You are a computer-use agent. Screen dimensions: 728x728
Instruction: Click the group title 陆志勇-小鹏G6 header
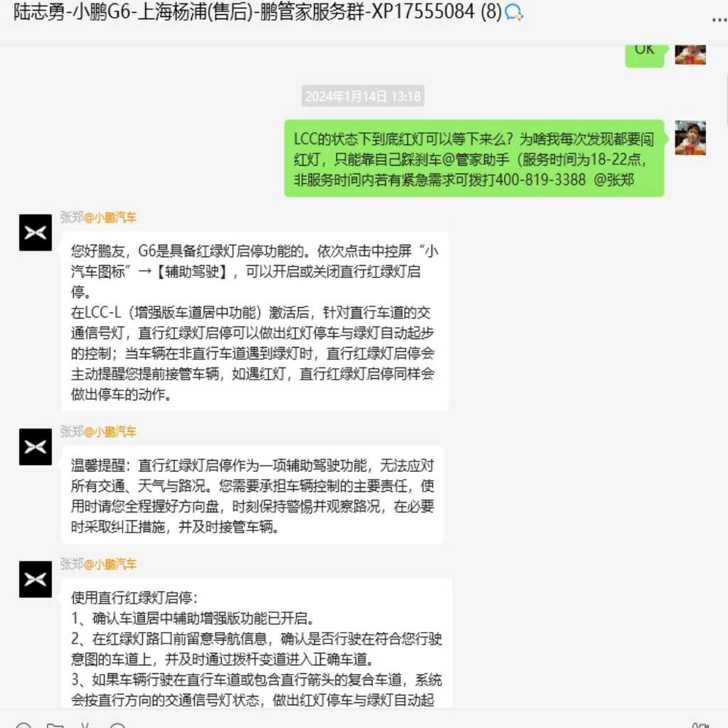coord(257,12)
